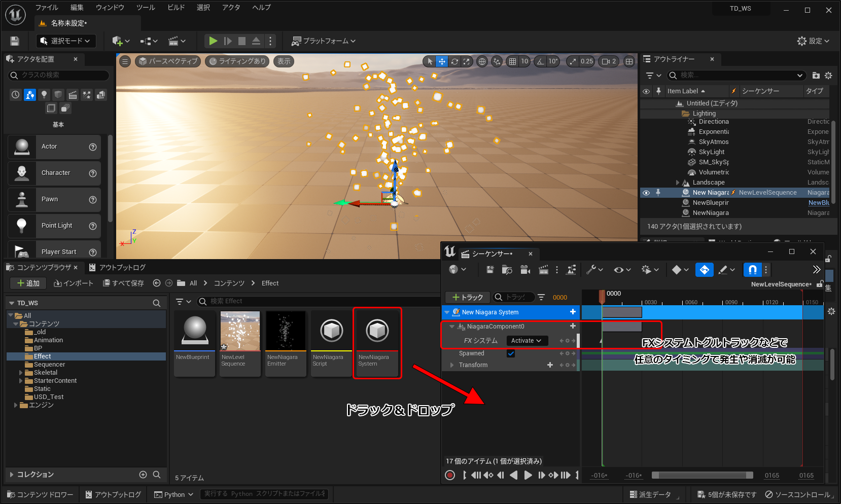Viewport: 841px width, 504px height.
Task: Toggle the Spawned checkbox in sequencer
Action: (x=511, y=353)
